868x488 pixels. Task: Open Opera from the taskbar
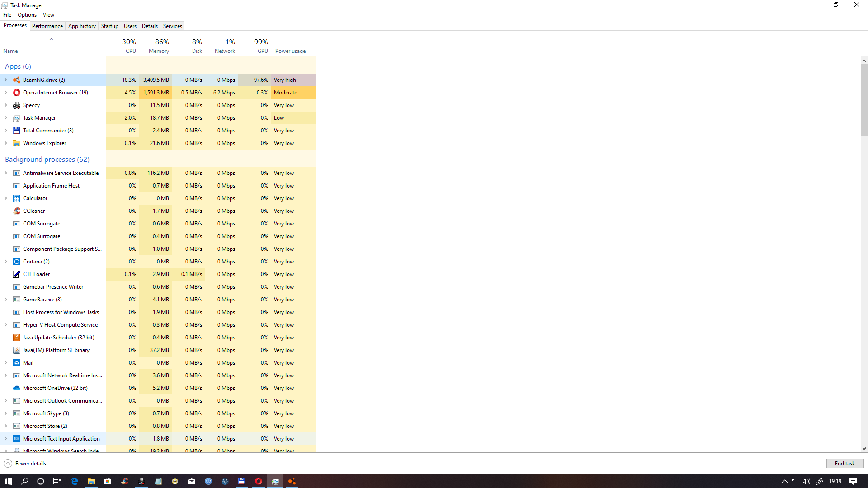[259, 481]
